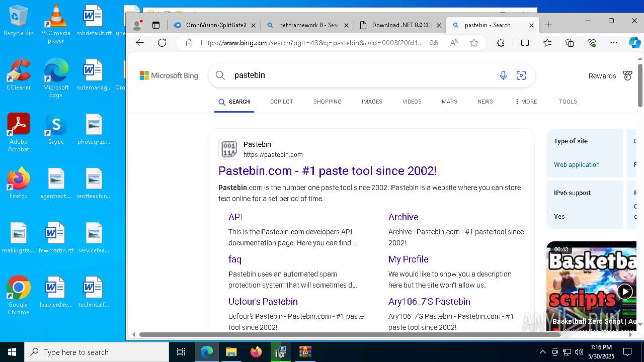Open the tab actions menu icon
The image size is (644, 362).
coord(156,25)
